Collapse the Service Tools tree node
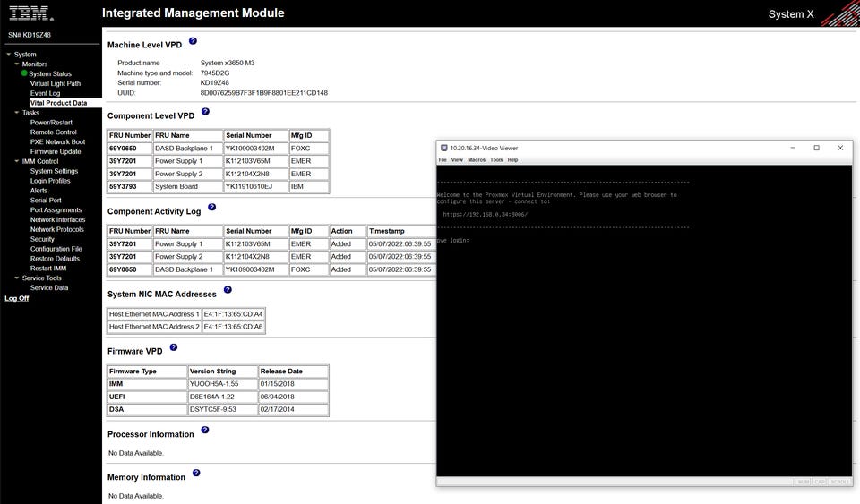This screenshot has height=504, width=860. pyautogui.click(x=16, y=278)
